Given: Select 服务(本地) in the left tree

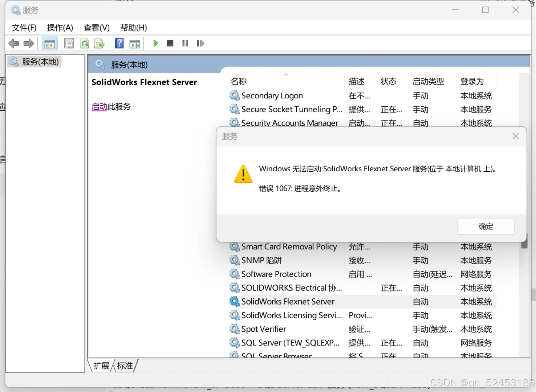Looking at the screenshot, I should (x=35, y=62).
